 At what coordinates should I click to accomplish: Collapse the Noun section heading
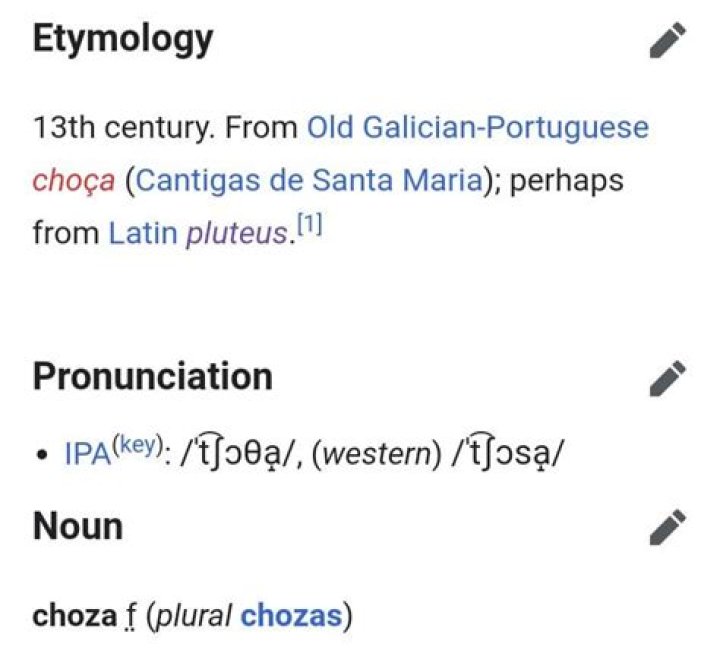pos(78,527)
